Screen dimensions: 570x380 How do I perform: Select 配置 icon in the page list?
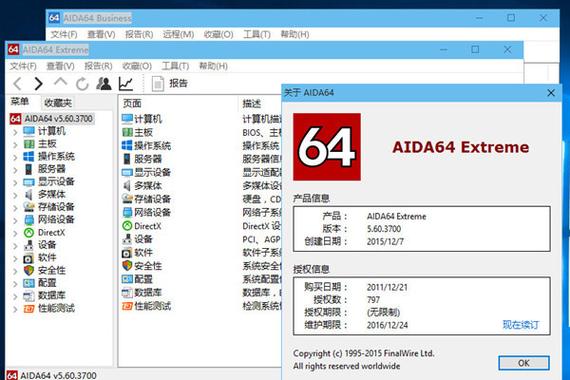(x=127, y=279)
